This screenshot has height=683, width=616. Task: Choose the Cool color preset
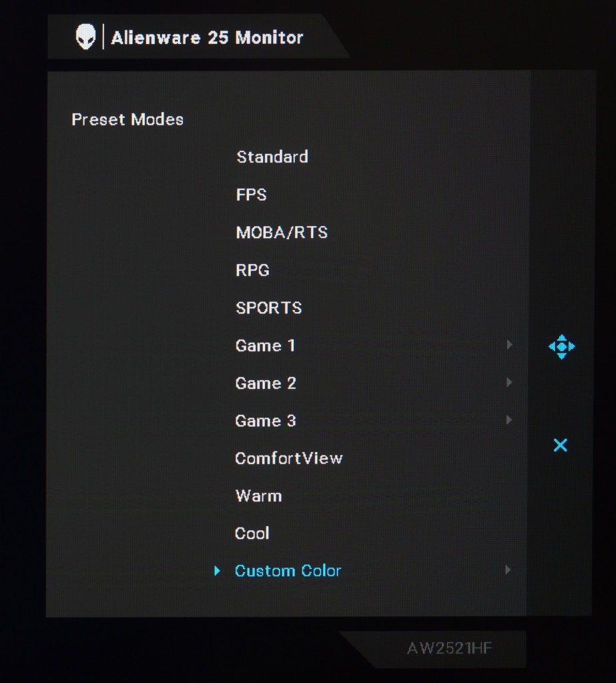point(252,534)
